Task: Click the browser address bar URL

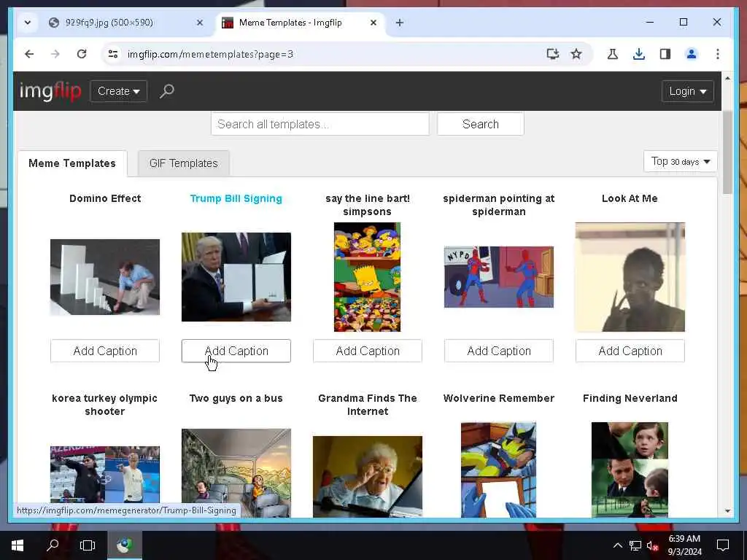Action: click(x=210, y=54)
